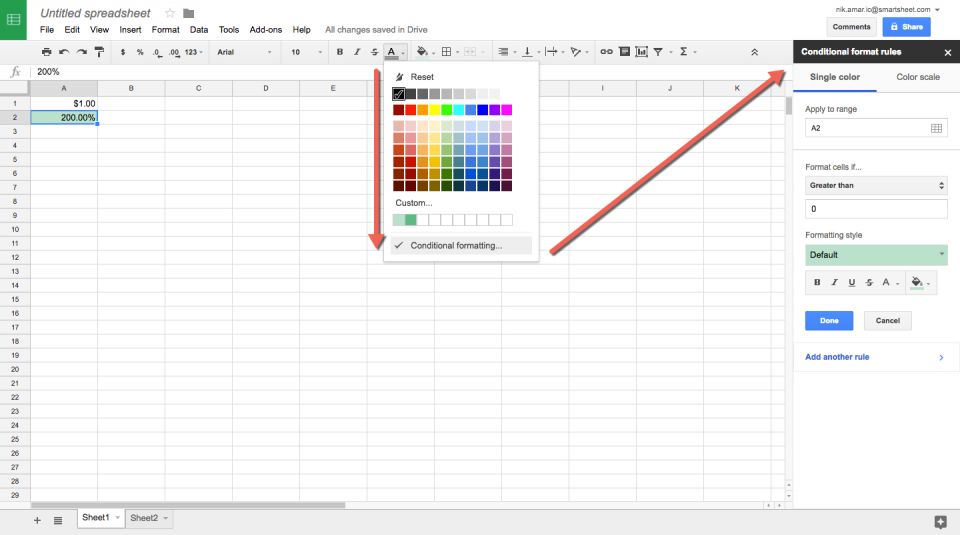
Task: Expand the Default formatting style dropdown
Action: (876, 255)
